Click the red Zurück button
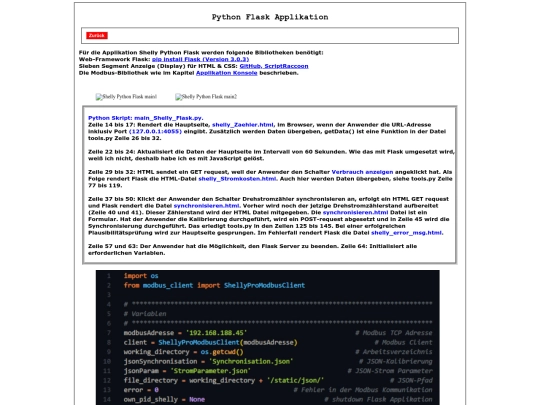Viewport: 540px width, 405px height. [x=97, y=35]
